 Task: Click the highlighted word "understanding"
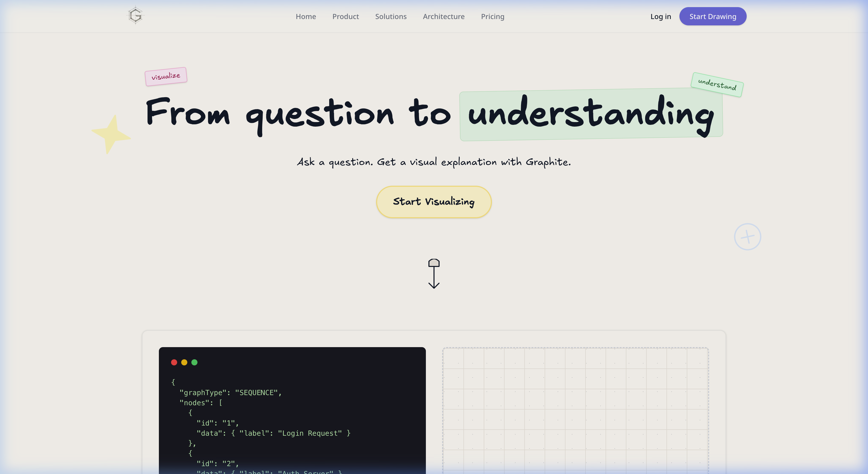591,114
